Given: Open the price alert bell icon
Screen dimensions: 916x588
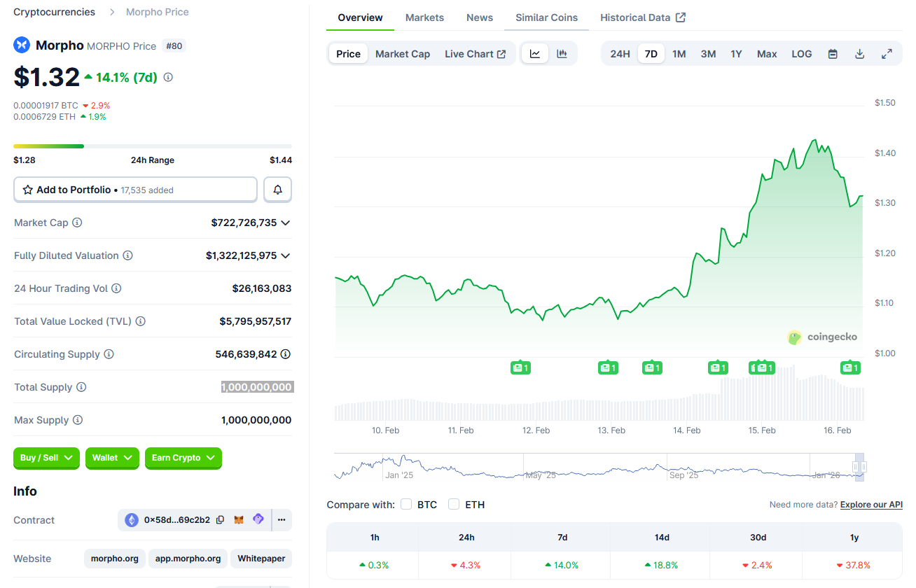Looking at the screenshot, I should [277, 189].
